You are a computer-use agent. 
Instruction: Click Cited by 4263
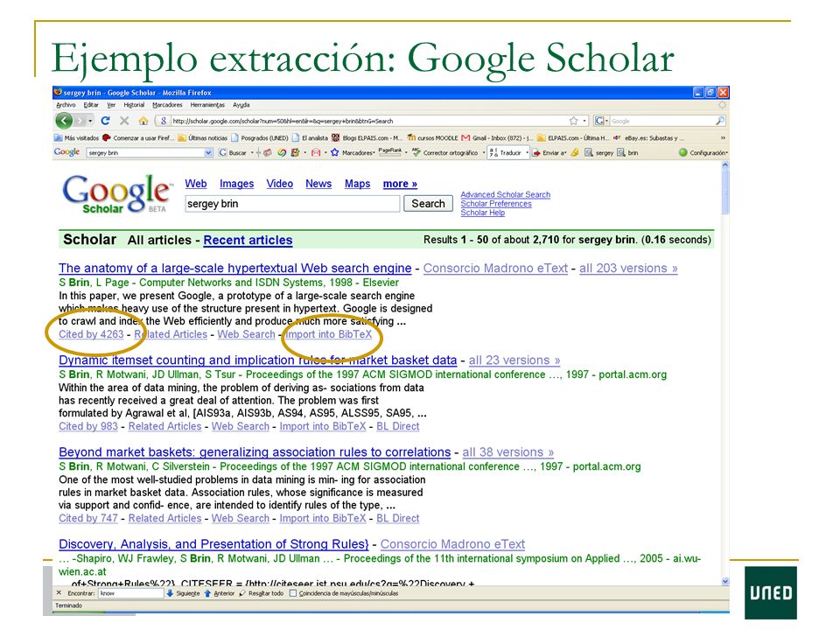pyautogui.click(x=91, y=334)
